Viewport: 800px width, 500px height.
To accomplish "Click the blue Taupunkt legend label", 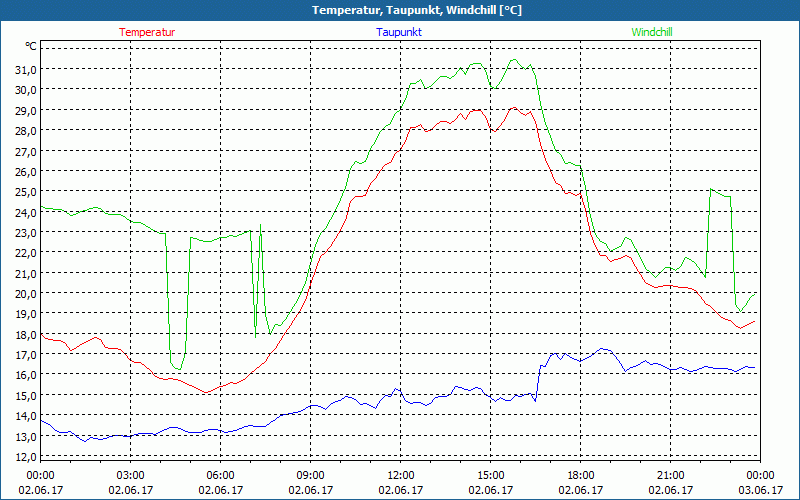I will click(x=399, y=32).
